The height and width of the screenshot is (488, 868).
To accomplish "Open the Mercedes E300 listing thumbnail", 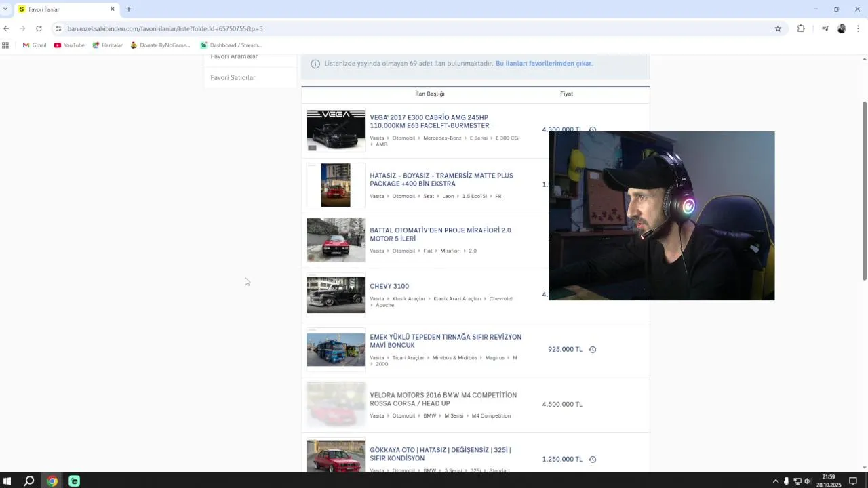I will click(336, 130).
